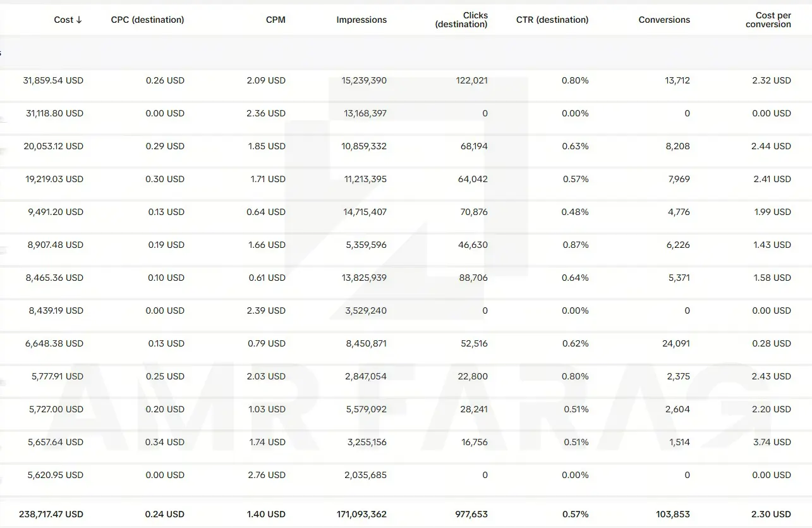Click the clicks value 122,021
Image resolution: width=812 pixels, height=528 pixels.
pos(471,80)
